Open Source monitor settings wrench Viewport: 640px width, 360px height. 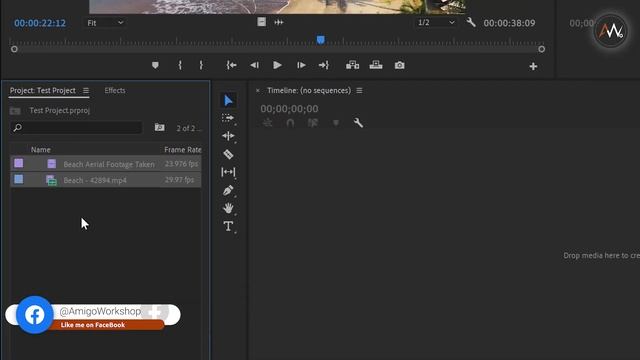tap(471, 22)
